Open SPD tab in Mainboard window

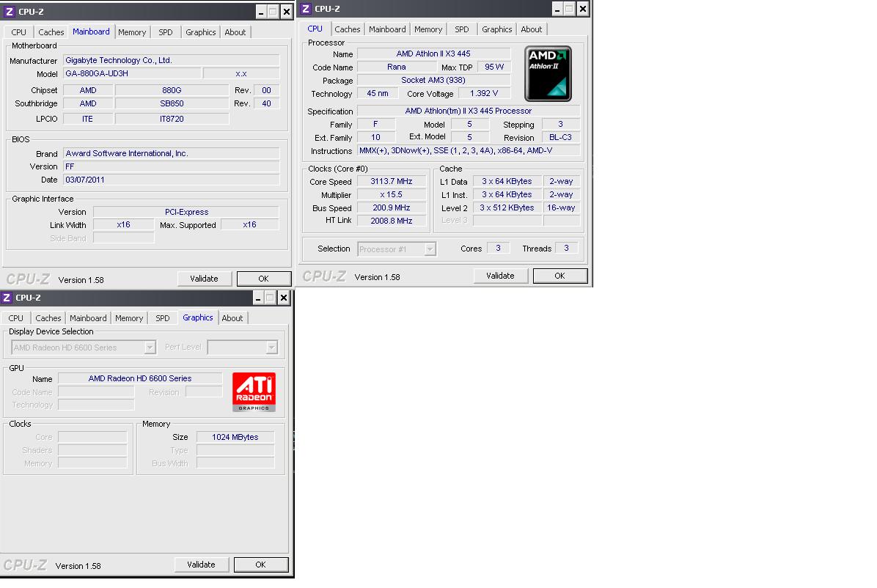(x=166, y=32)
